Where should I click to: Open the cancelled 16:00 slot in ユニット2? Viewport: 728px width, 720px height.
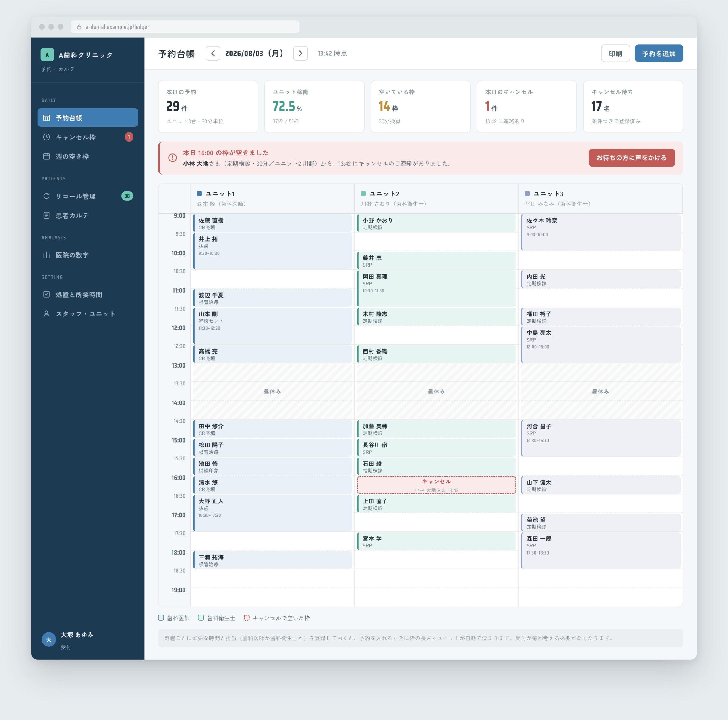(436, 485)
